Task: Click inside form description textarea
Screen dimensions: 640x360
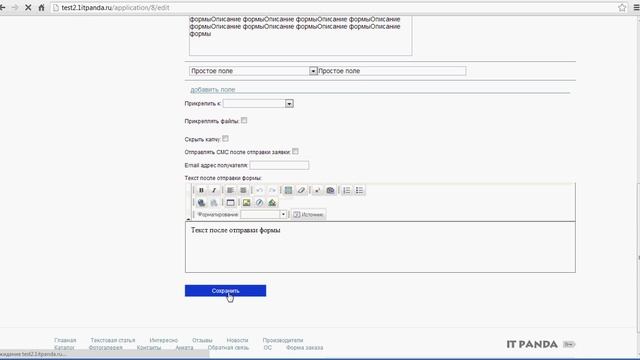Action: coord(300,36)
